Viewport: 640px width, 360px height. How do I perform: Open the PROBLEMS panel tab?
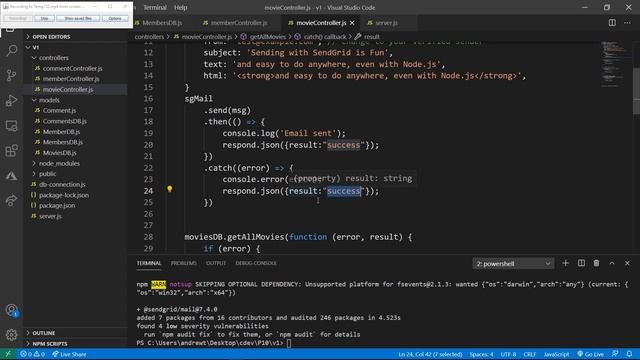coord(184,263)
